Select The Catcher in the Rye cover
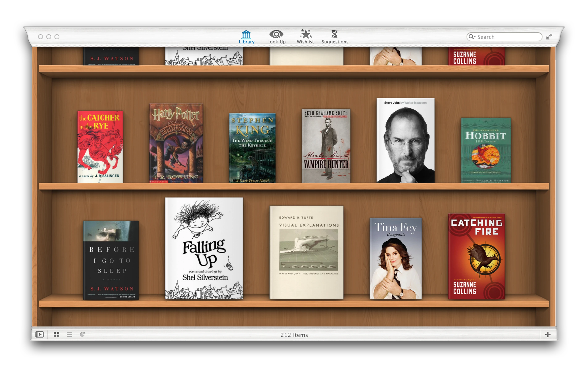The image size is (588, 368). [x=100, y=147]
